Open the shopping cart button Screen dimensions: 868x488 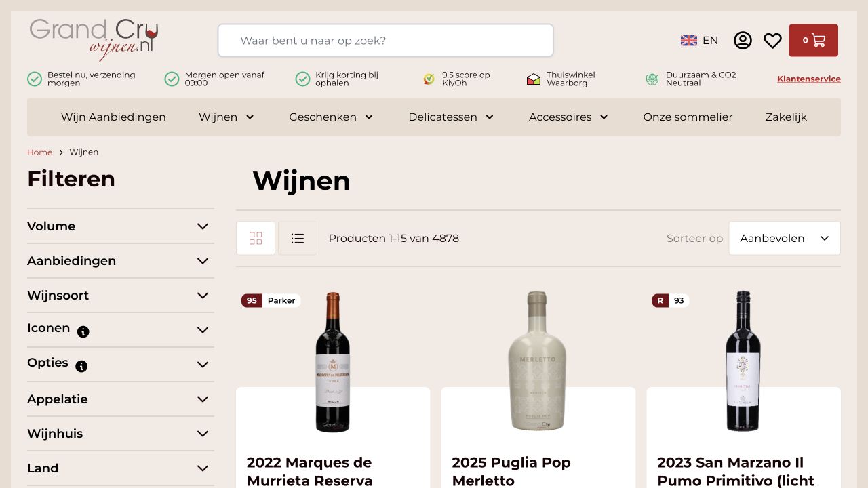coord(813,41)
